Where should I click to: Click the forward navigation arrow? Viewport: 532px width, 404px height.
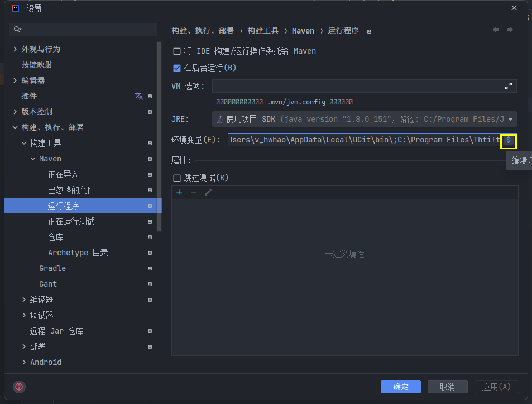click(x=510, y=30)
